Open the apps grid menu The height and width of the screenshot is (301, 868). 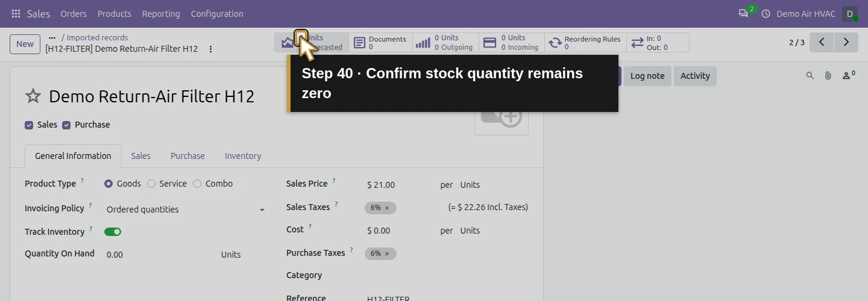[x=16, y=13]
